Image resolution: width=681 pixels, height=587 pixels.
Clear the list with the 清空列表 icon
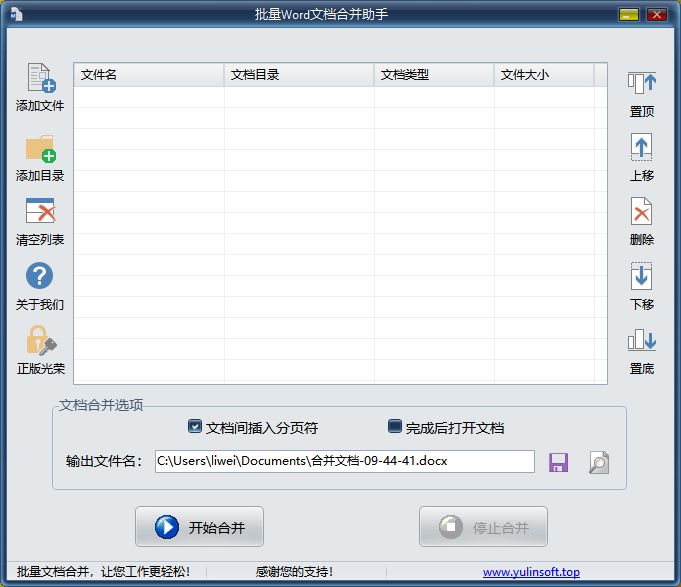coord(40,211)
